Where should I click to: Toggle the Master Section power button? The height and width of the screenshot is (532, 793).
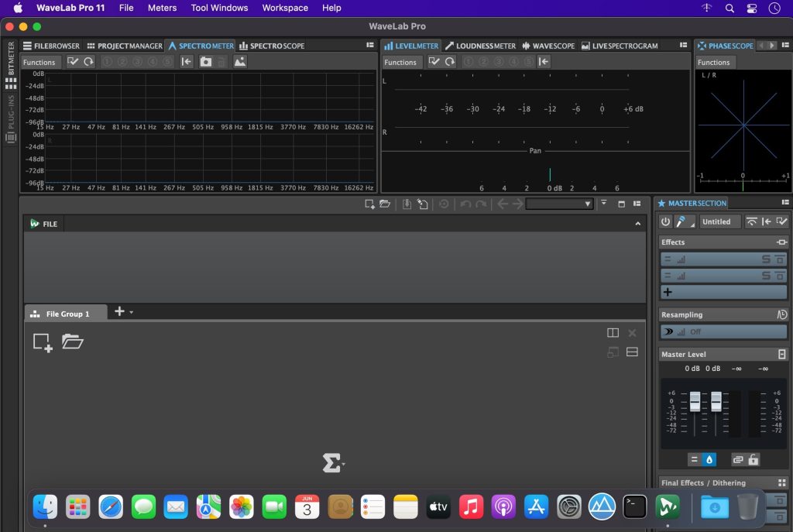[x=665, y=221]
